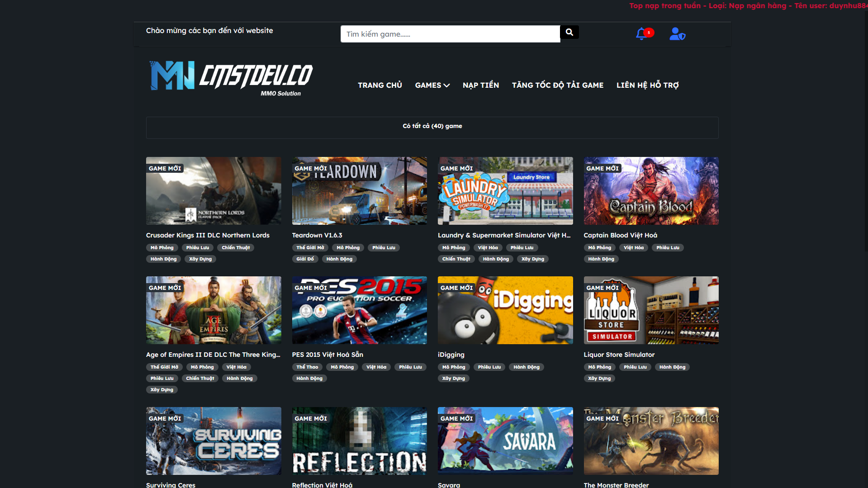This screenshot has height=488, width=868.
Task: Click the PES 2015 Việt Hoá Sẵn title
Action: [x=327, y=355]
